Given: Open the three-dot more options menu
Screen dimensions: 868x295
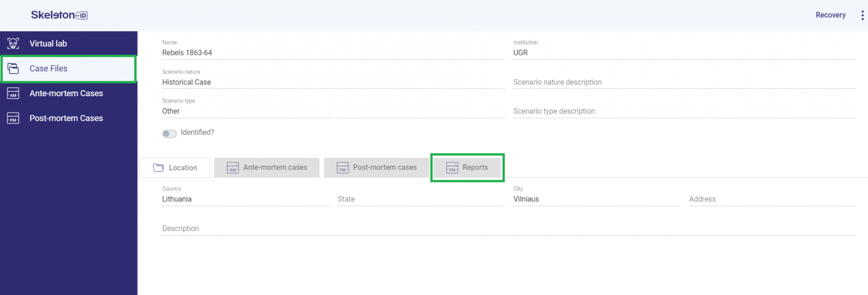Looking at the screenshot, I should pos(862,15).
